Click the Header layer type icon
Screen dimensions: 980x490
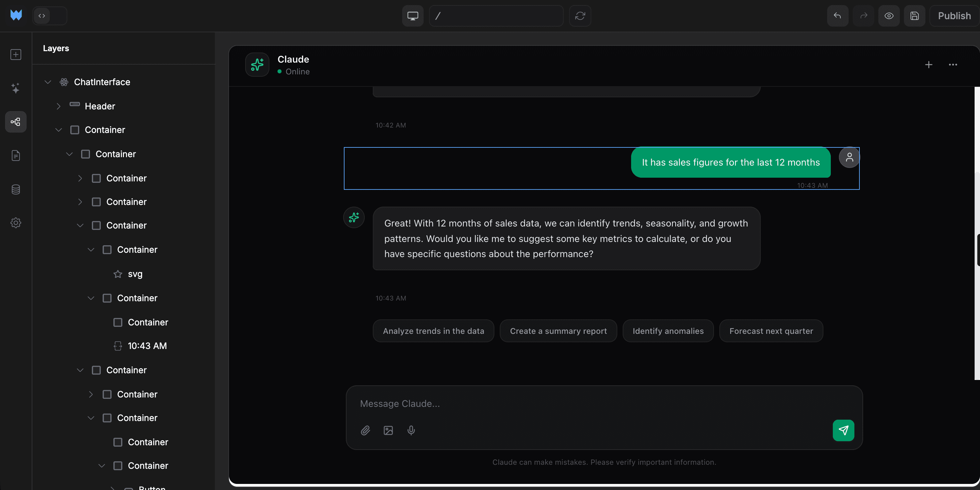(x=74, y=104)
